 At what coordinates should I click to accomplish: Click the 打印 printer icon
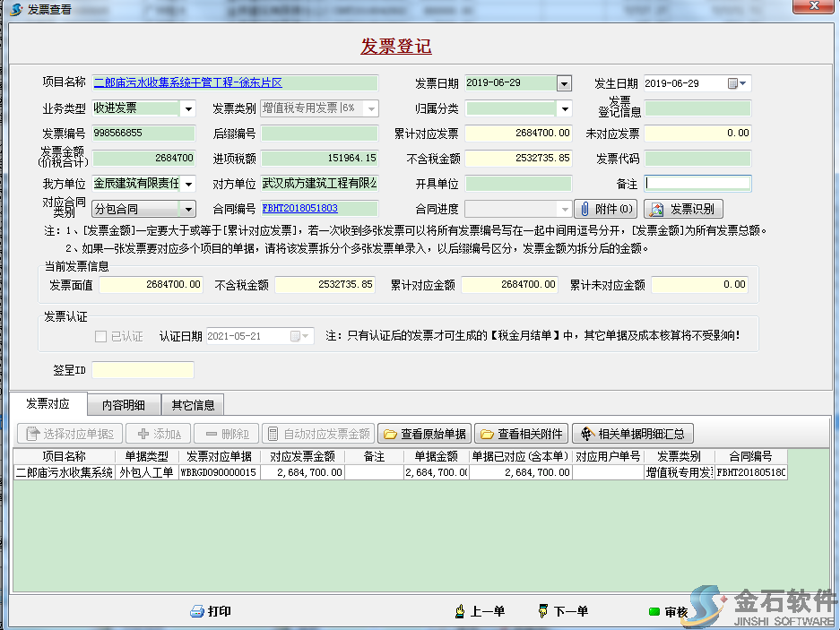pos(198,611)
